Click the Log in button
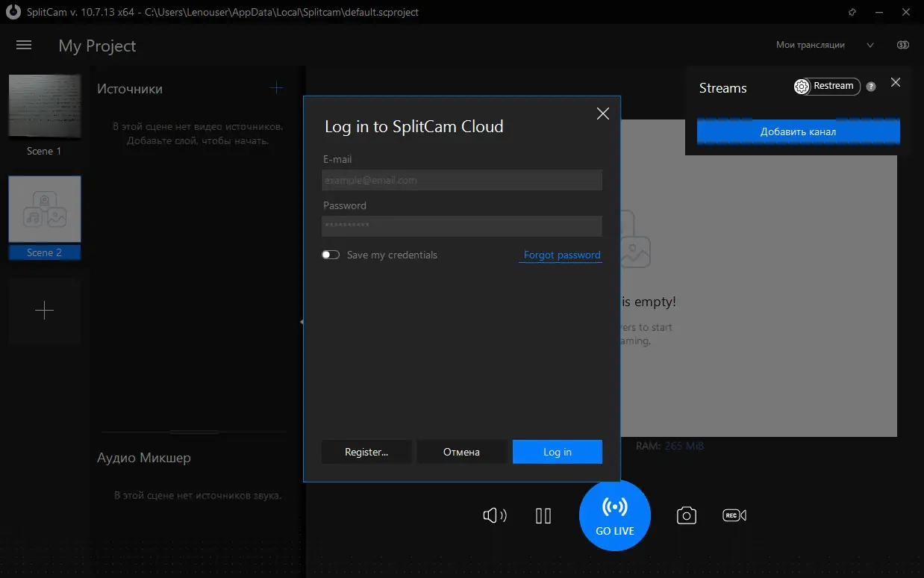This screenshot has width=924, height=578. point(558,452)
